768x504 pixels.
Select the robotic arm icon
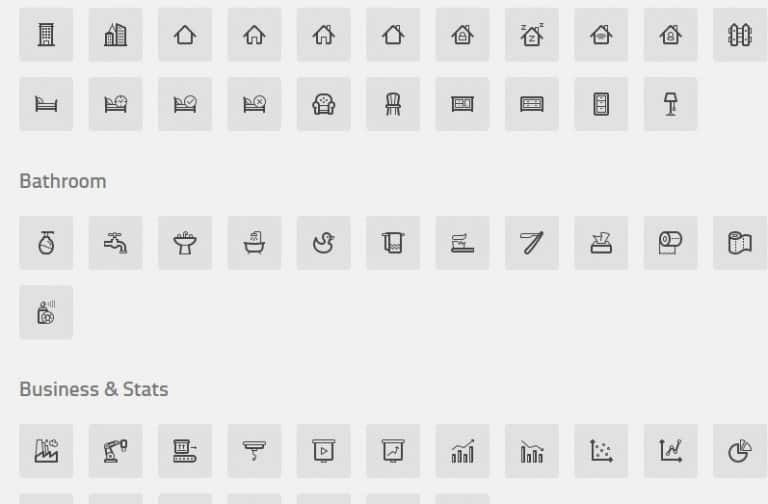116,451
